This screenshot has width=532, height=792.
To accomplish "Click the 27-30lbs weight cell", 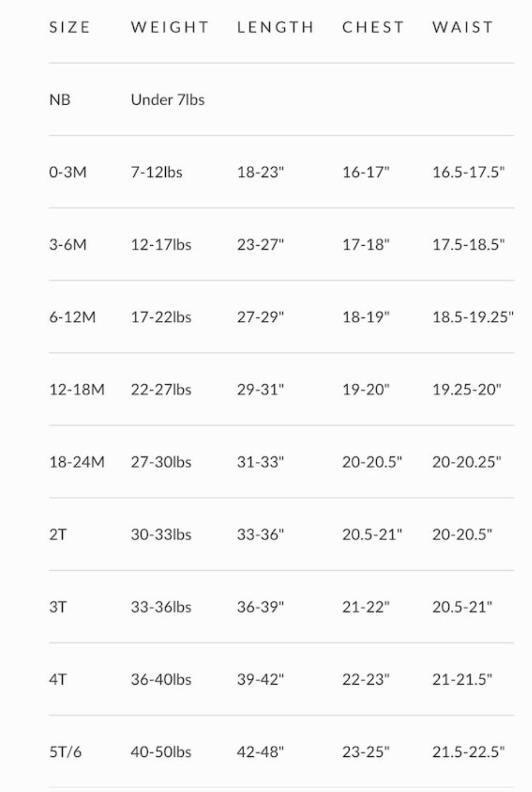I will [161, 462].
